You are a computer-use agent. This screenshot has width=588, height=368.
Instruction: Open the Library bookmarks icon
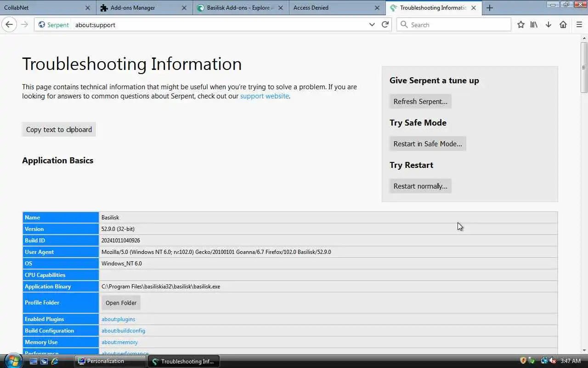click(x=534, y=24)
